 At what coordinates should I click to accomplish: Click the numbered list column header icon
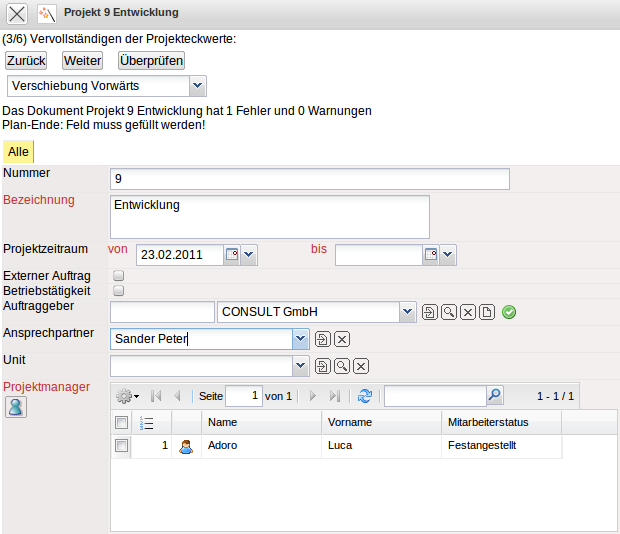coord(147,423)
